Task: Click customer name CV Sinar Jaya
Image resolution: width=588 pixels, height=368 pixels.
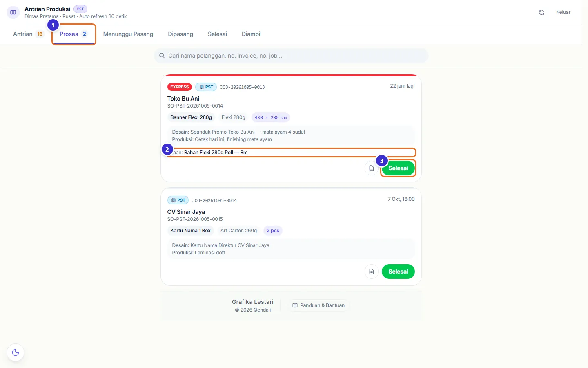Action: click(x=186, y=212)
